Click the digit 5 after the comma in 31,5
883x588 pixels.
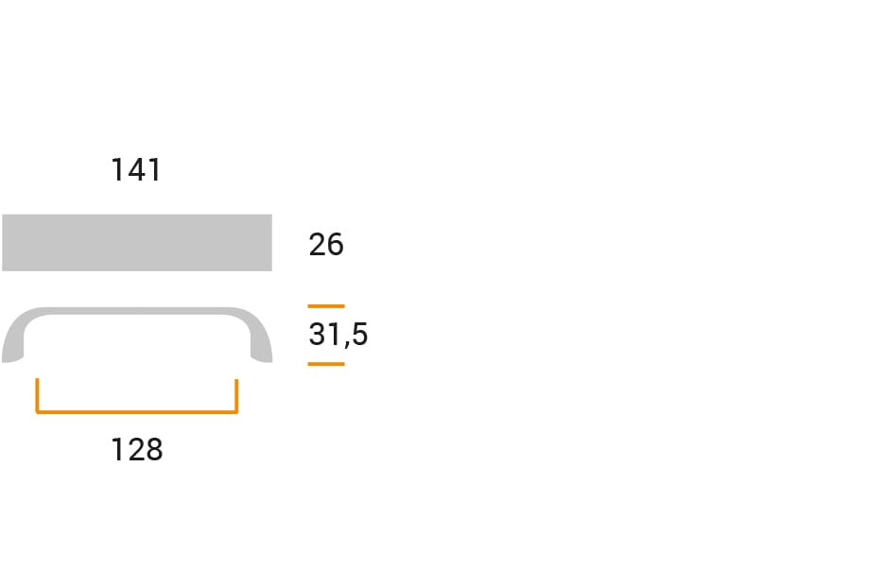[x=358, y=335]
